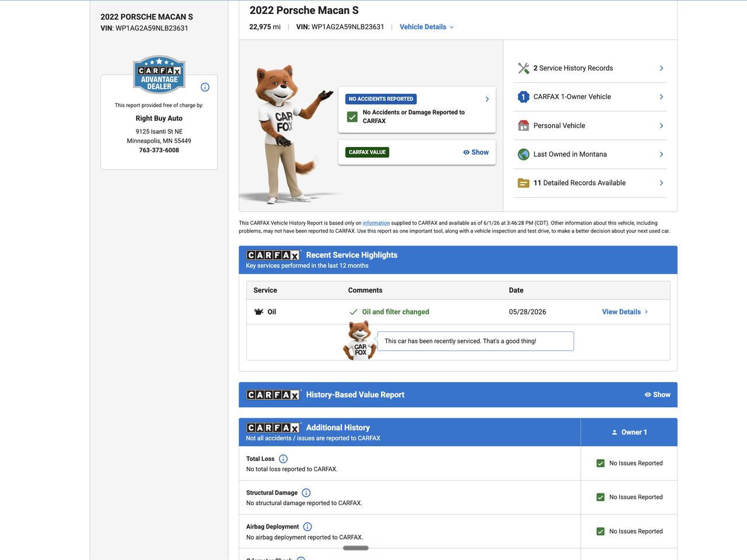Image resolution: width=747 pixels, height=560 pixels.
Task: Open Personal Vehicle row chevron
Action: click(x=661, y=125)
